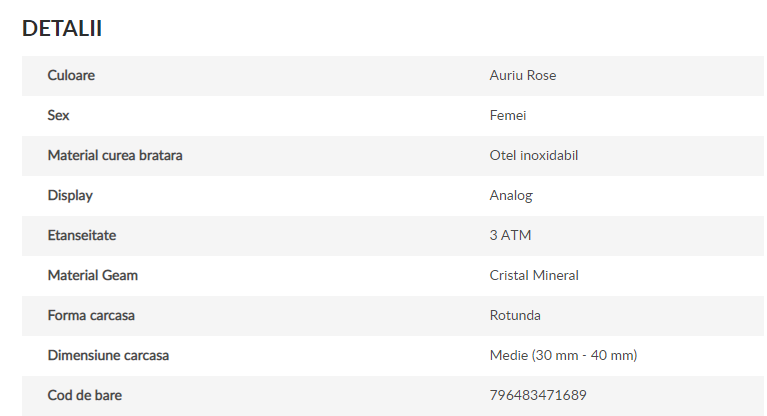Click the Medie (30 mm - 40 mm) value

click(563, 356)
